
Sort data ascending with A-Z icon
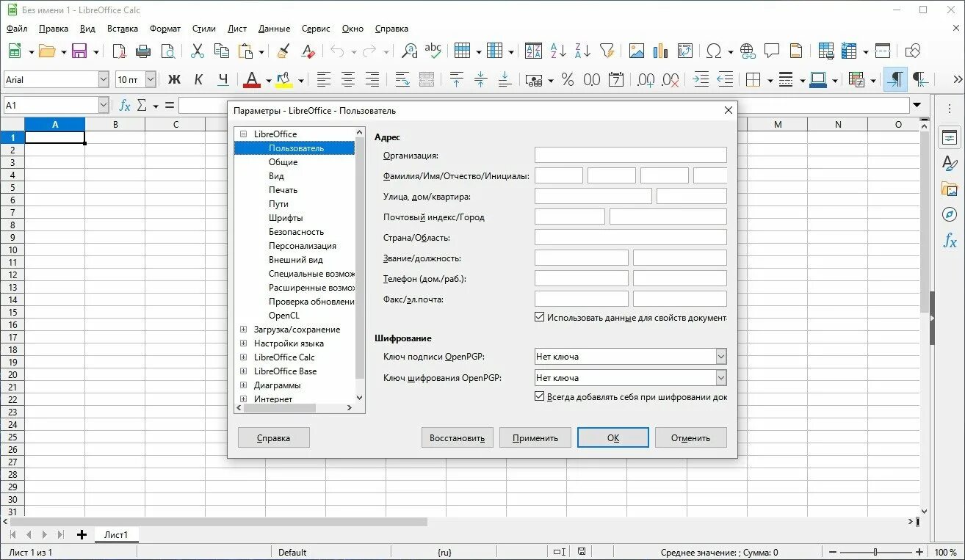(x=558, y=51)
